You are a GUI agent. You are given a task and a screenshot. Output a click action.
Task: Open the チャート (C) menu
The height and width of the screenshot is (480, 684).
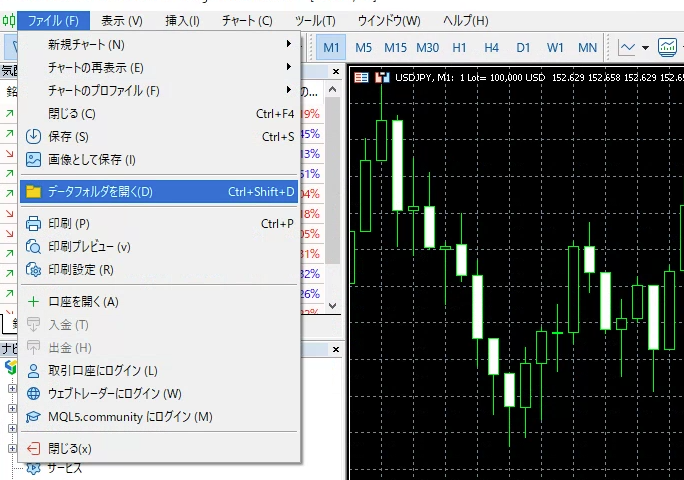[246, 20]
